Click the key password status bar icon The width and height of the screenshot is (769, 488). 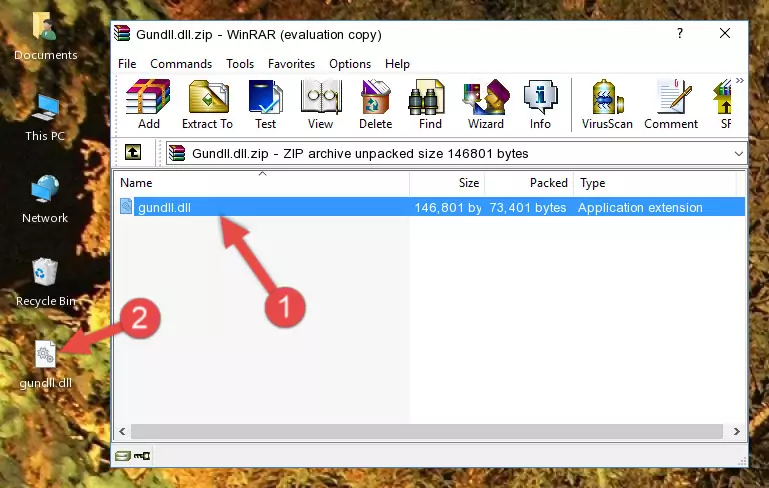(x=142, y=456)
